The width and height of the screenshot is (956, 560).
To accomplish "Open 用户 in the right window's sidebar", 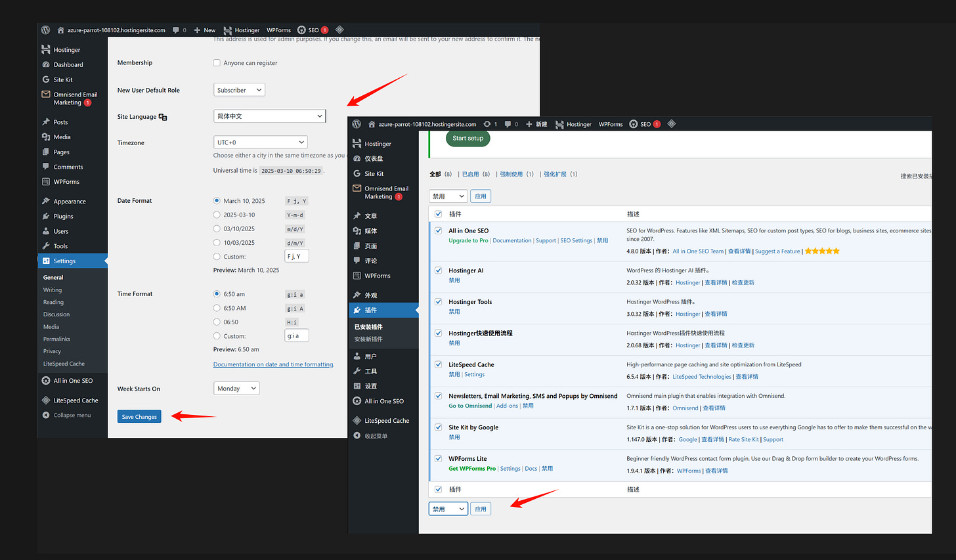I will [x=371, y=356].
